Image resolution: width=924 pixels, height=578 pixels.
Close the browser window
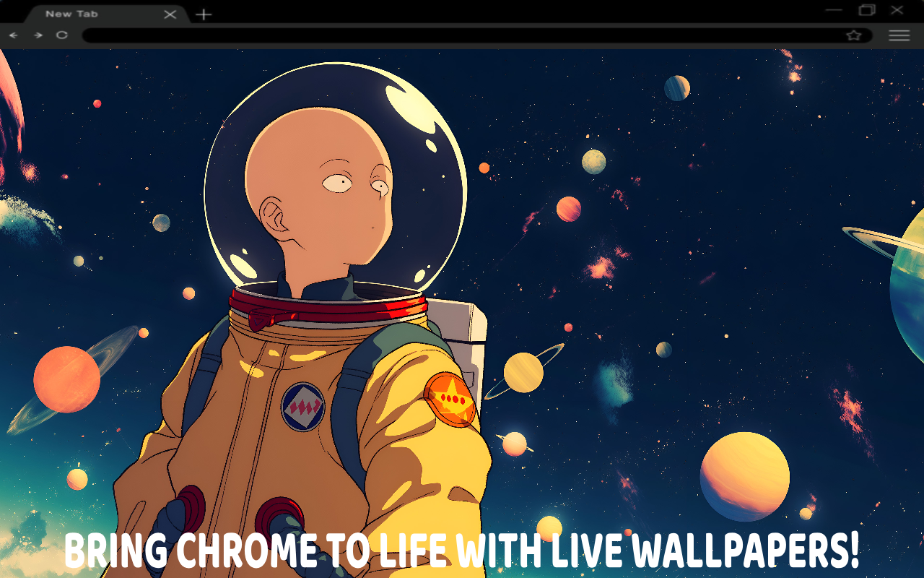pos(897,10)
